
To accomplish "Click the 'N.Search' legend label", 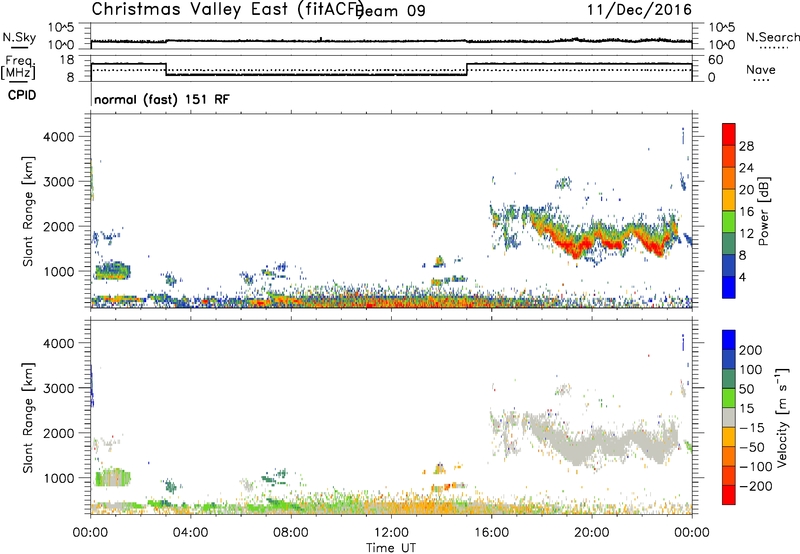I will [x=772, y=37].
